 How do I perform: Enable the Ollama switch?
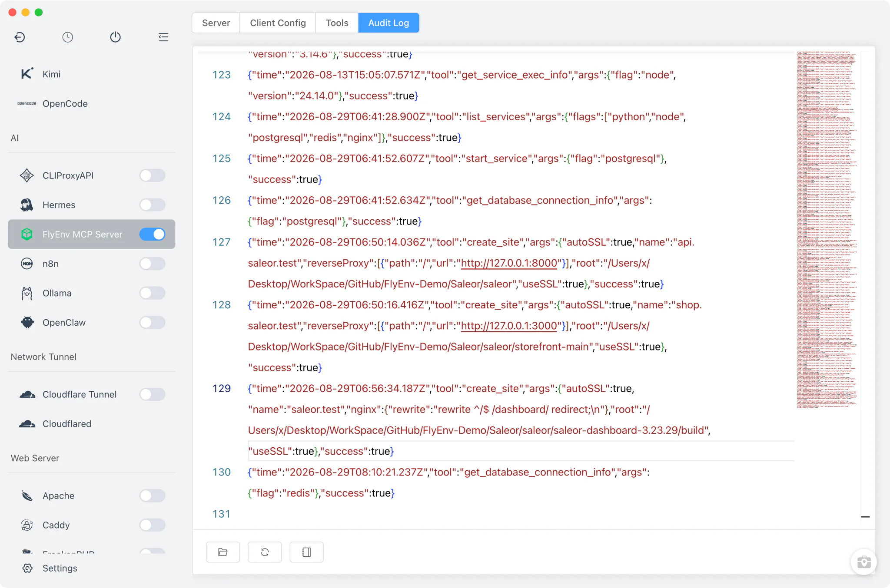pyautogui.click(x=152, y=293)
